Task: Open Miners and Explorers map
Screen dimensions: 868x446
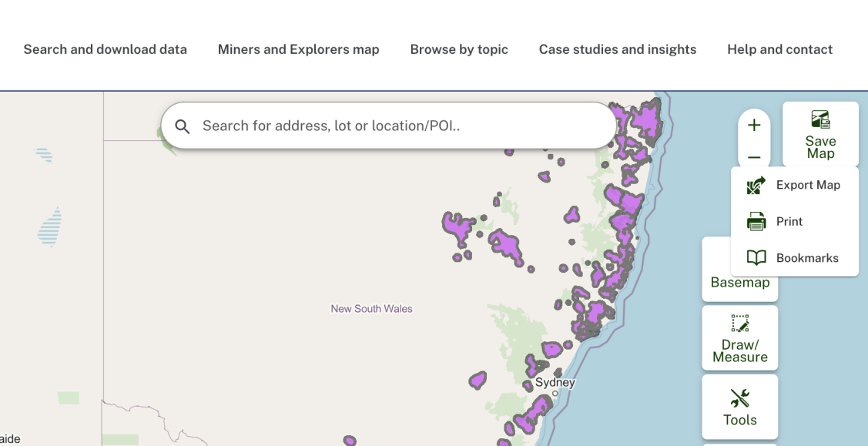Action: (x=298, y=49)
